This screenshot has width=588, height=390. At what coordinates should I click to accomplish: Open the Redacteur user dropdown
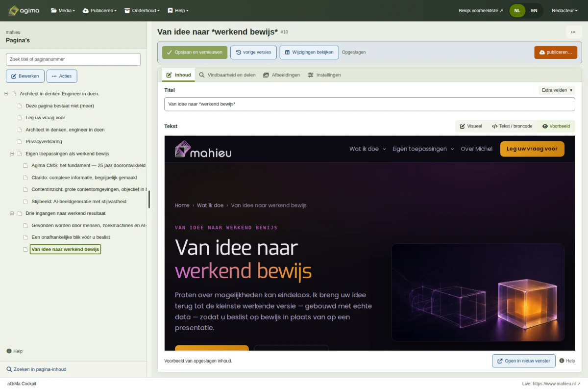564,10
